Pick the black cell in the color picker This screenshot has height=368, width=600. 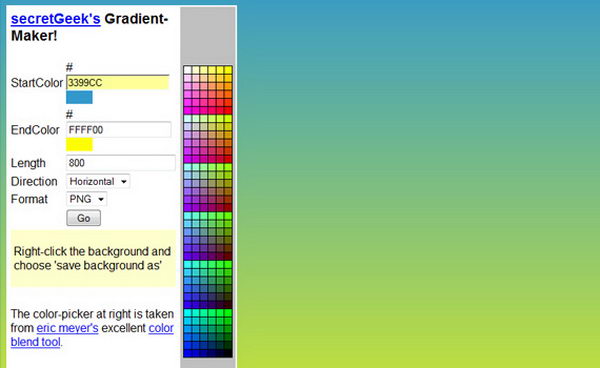coord(228,353)
